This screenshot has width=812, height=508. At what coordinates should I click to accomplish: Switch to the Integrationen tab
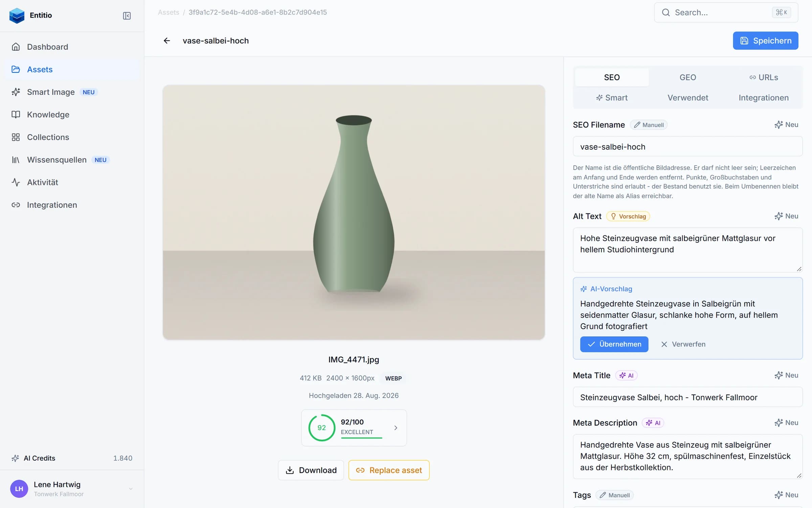(764, 98)
